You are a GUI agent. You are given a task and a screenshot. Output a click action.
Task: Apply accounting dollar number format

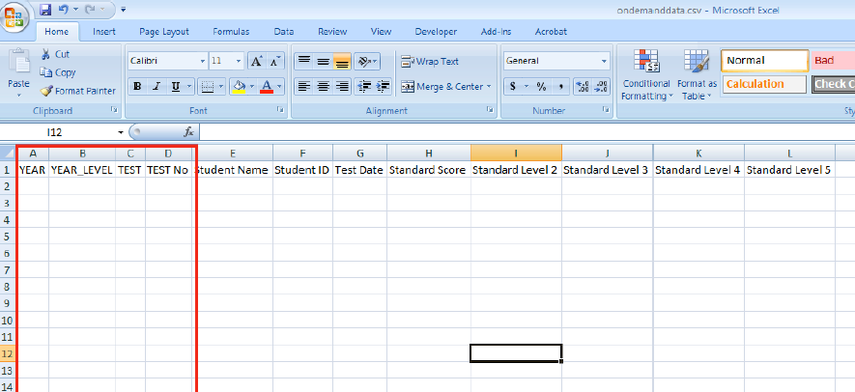pyautogui.click(x=513, y=86)
